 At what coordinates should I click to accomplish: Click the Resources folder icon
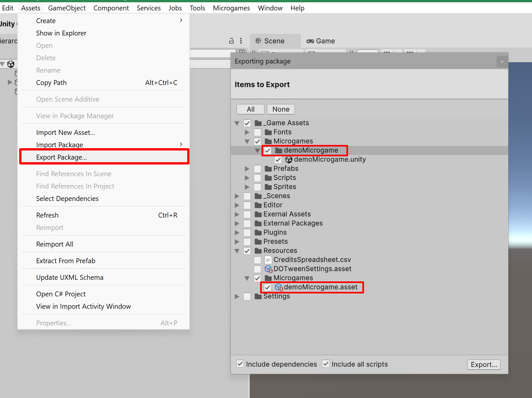258,251
